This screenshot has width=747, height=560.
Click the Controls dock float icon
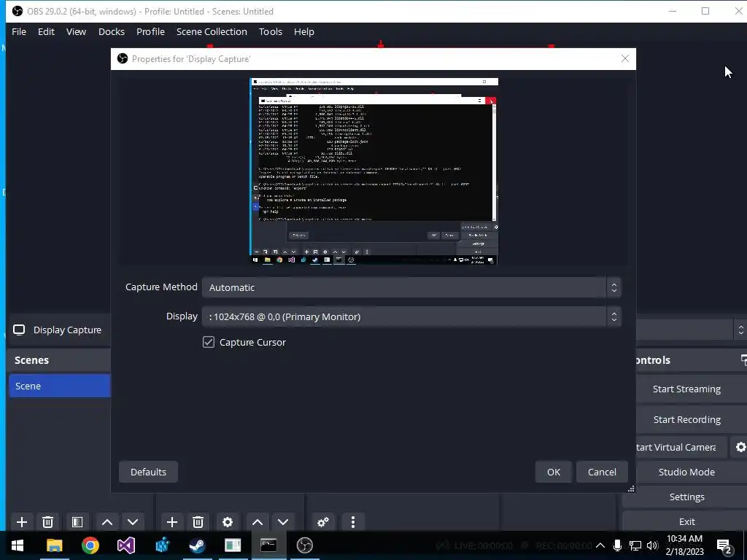point(743,360)
